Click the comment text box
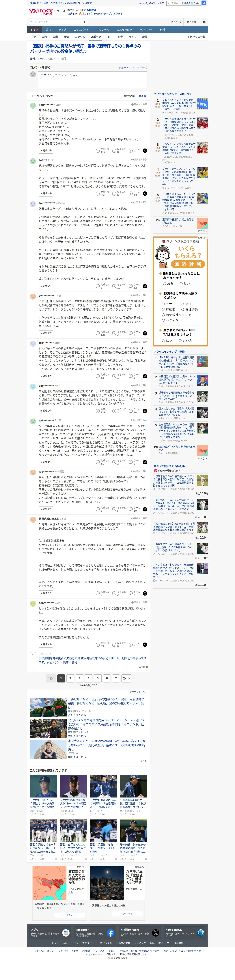 click(x=93, y=80)
